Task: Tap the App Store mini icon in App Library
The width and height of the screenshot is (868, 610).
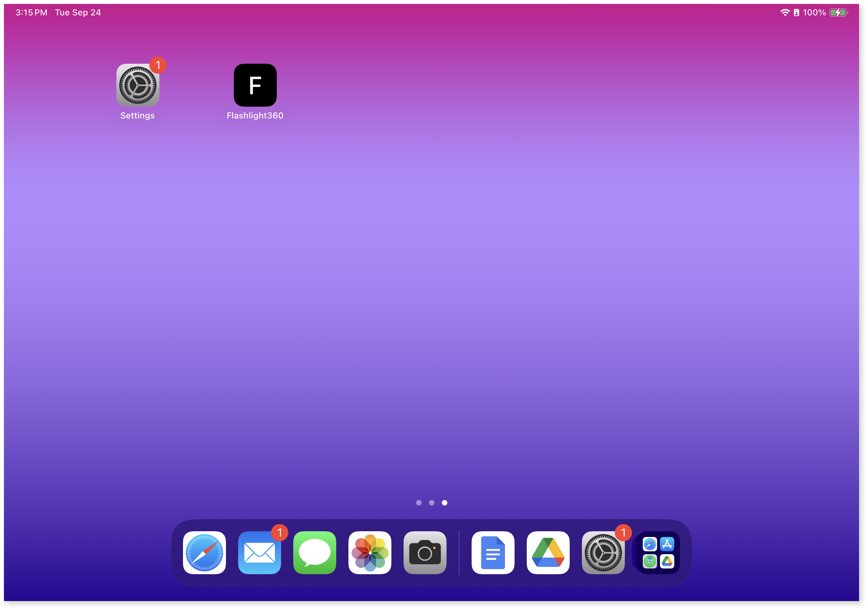Action: pyautogui.click(x=667, y=544)
